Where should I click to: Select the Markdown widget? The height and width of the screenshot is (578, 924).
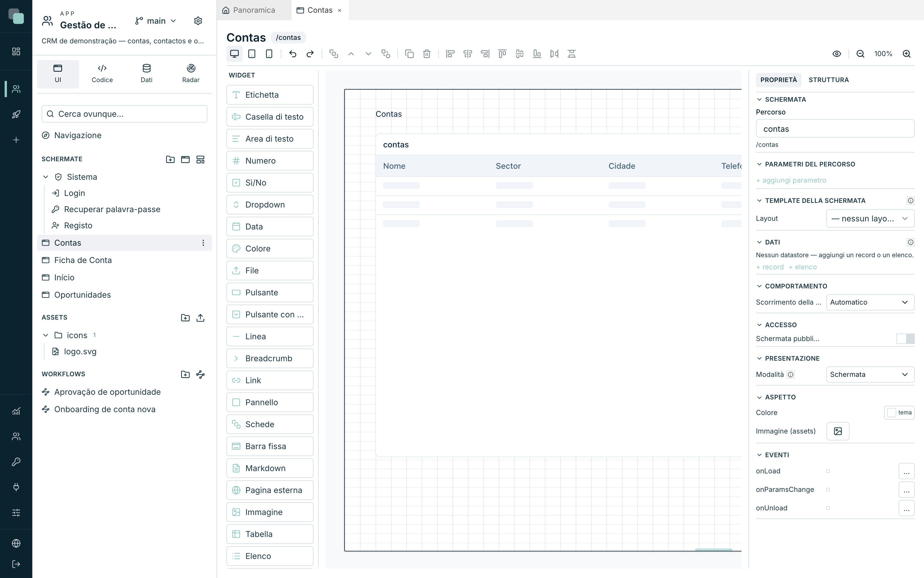pos(270,468)
